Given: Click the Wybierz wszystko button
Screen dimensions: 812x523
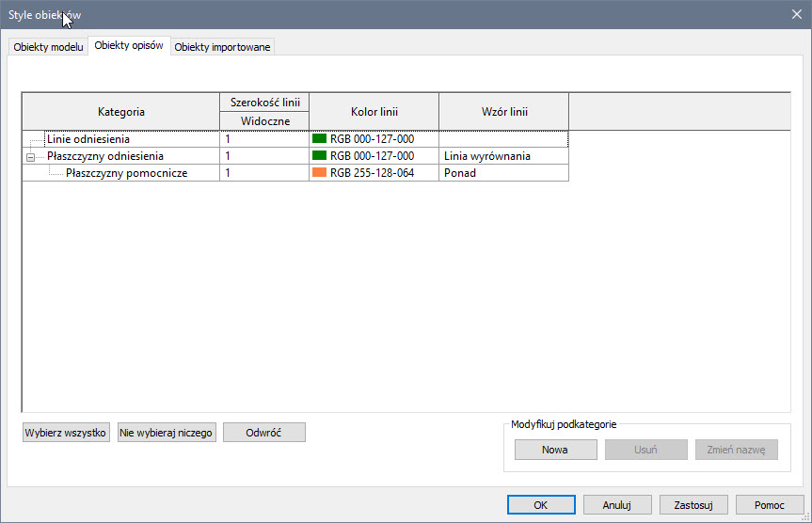Looking at the screenshot, I should (x=66, y=433).
